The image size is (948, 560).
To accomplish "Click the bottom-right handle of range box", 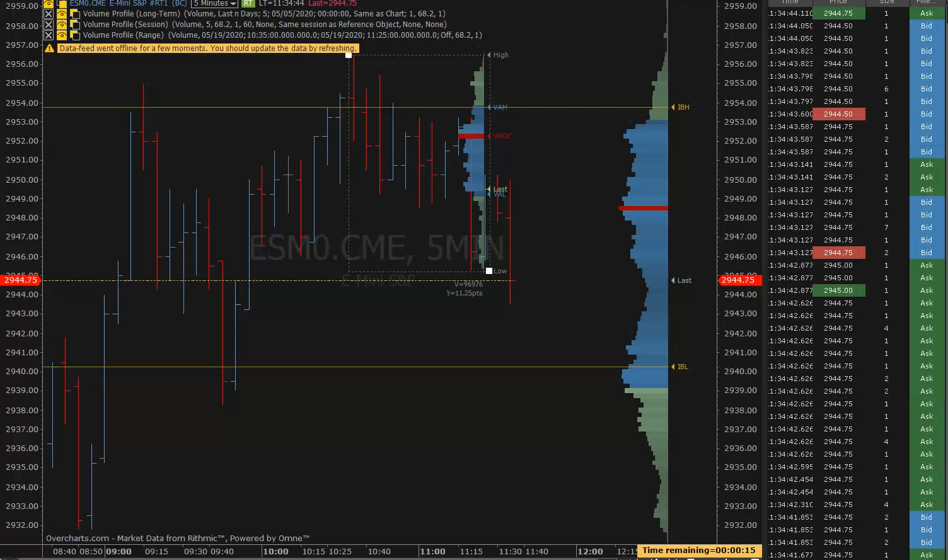I will 489,271.
